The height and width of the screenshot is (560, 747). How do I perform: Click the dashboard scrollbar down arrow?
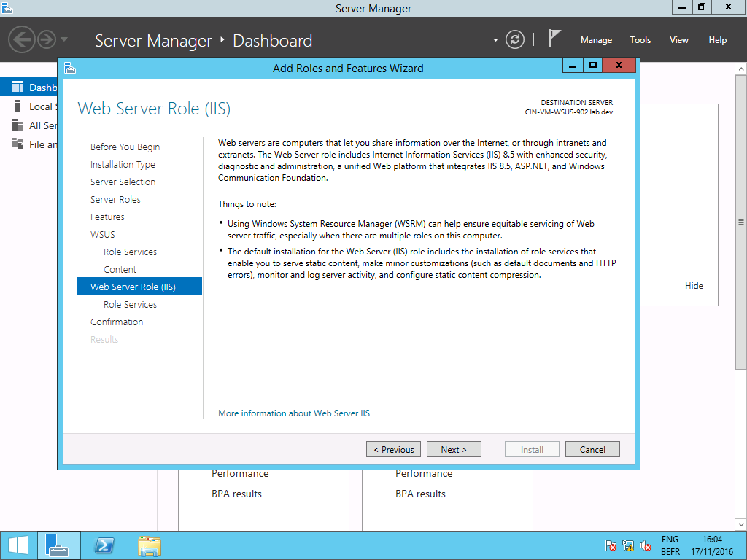(x=741, y=524)
